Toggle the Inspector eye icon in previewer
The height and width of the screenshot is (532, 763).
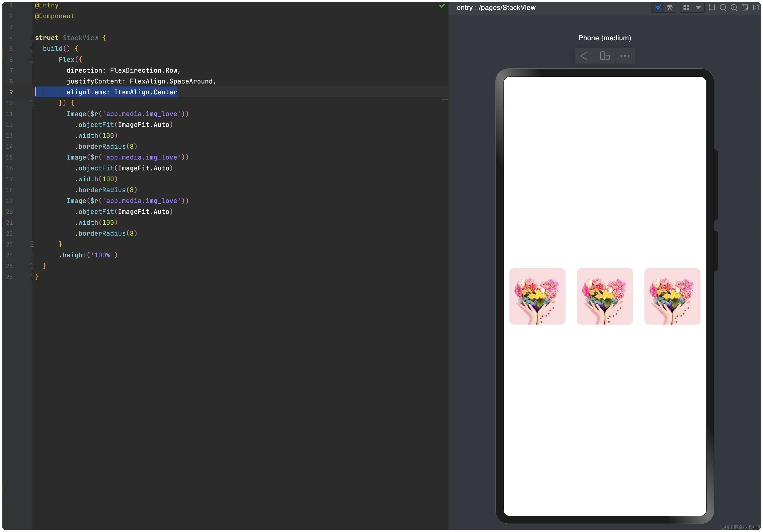point(657,7)
